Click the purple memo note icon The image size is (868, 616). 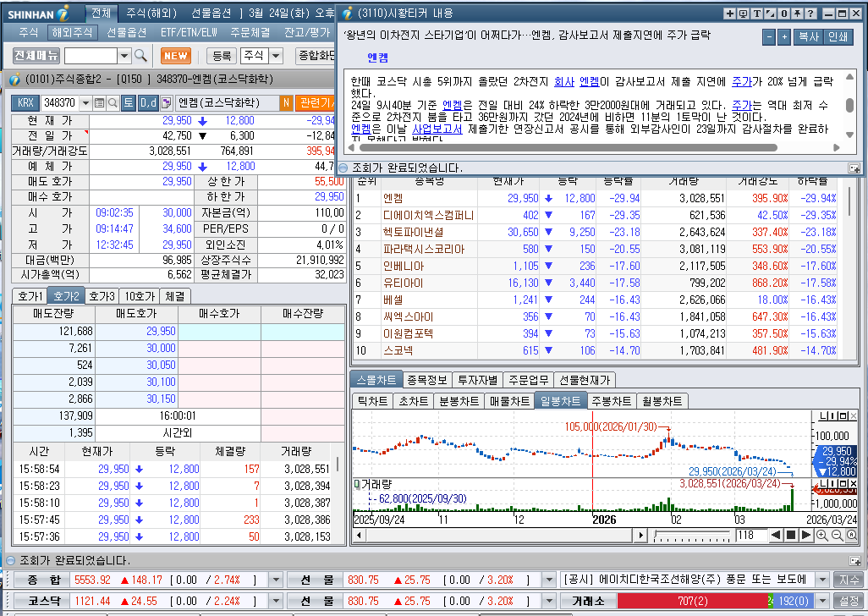point(166,103)
